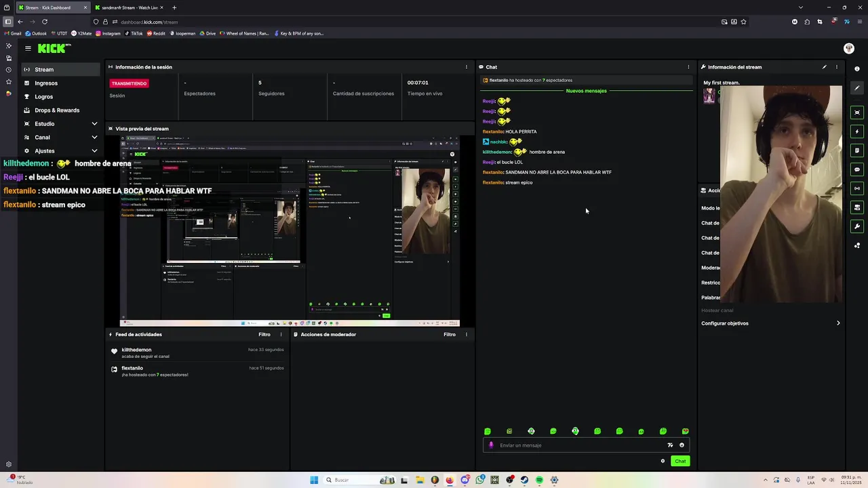Open the Kick hamburger menu
This screenshot has height=488, width=868.
click(28, 48)
